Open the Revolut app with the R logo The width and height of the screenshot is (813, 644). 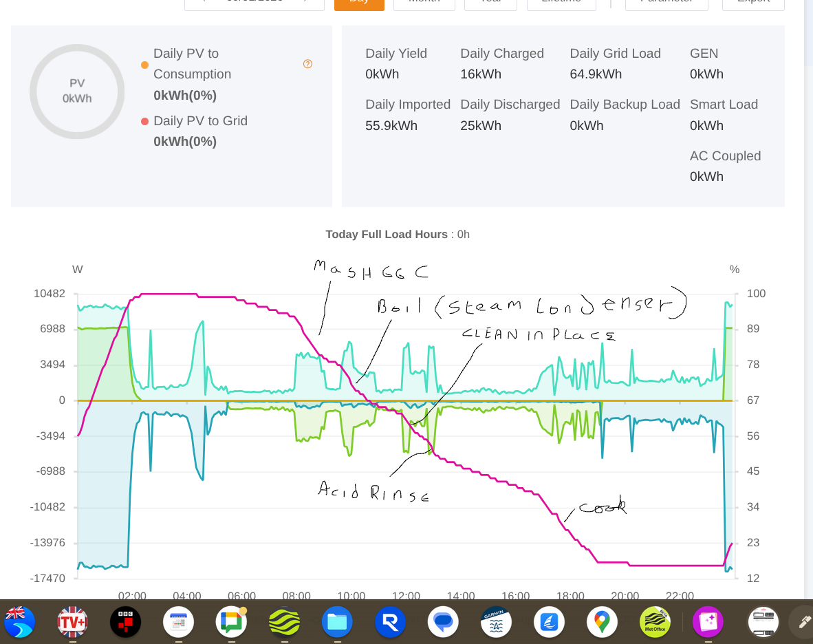click(x=390, y=622)
